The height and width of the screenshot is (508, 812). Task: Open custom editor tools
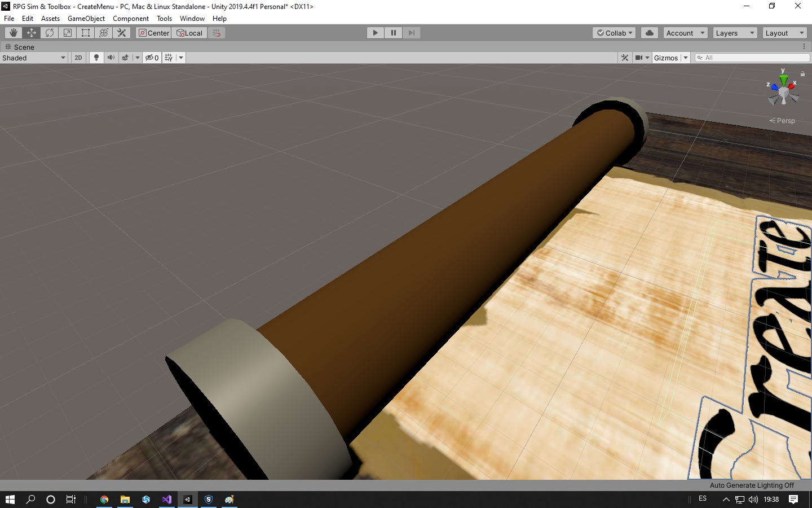[x=122, y=33]
